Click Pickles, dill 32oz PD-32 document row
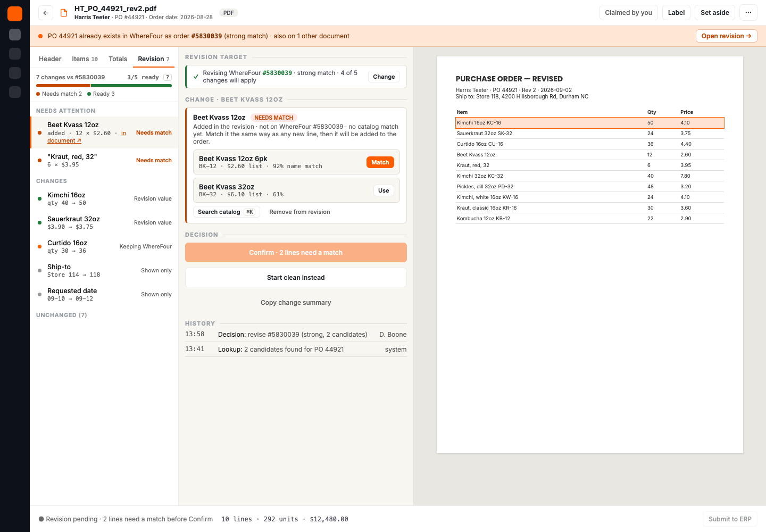The height and width of the screenshot is (532, 766). click(x=590, y=187)
